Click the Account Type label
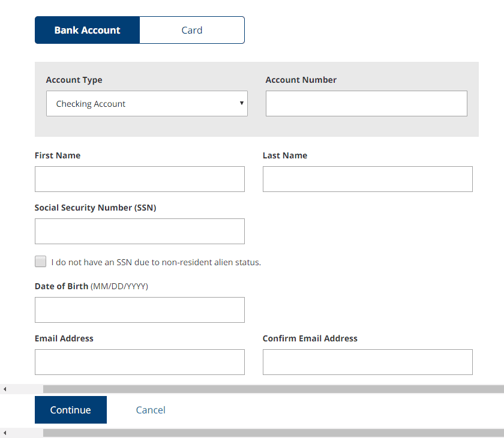The image size is (504, 438). coord(74,80)
